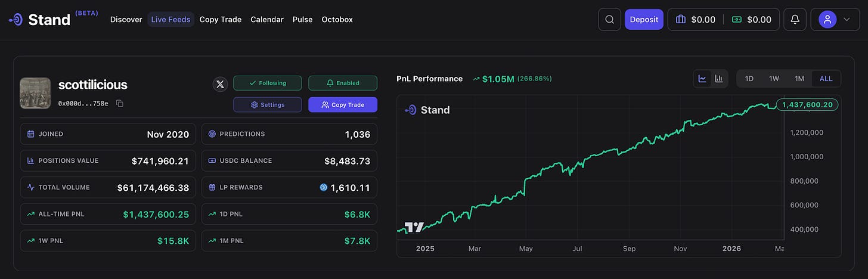Click the pulse icon beside Total Volume
The image size is (868, 279).
(31, 187)
